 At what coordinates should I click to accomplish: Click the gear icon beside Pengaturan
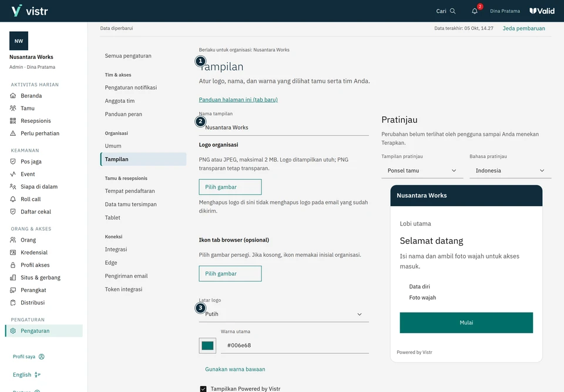[13, 331]
